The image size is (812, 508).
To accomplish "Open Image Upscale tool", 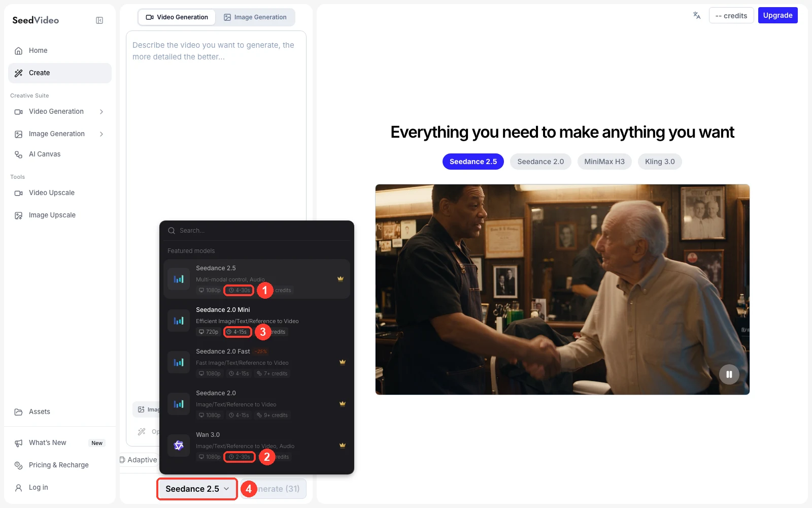I will point(60,215).
